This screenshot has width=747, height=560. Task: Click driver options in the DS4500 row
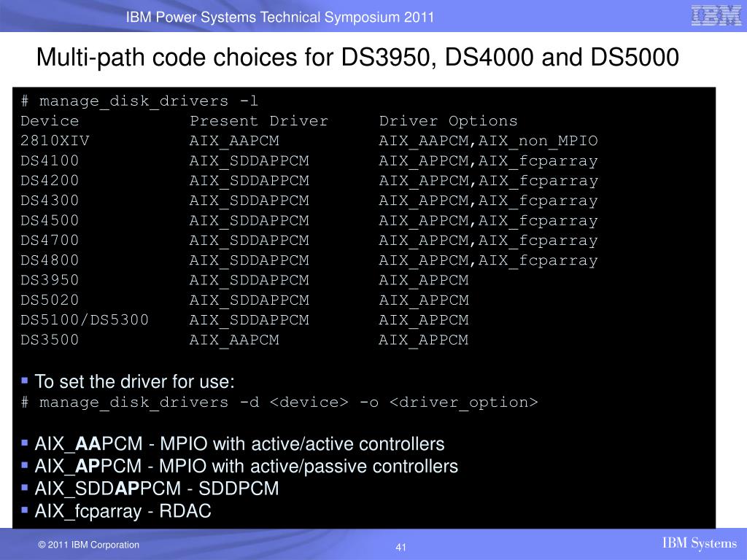488,222
